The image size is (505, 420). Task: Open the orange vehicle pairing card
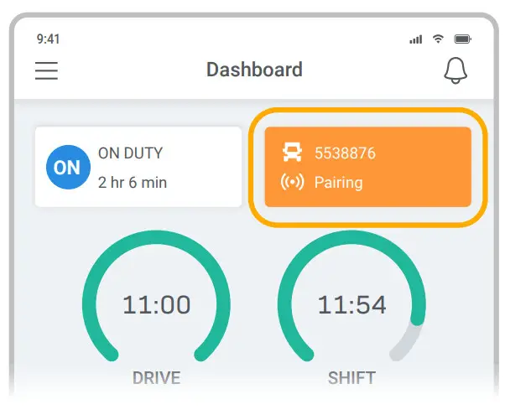[367, 167]
